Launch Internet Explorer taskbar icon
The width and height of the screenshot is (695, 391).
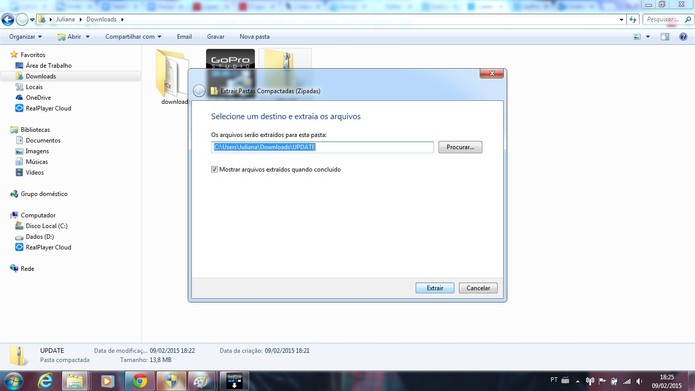pyautogui.click(x=45, y=381)
